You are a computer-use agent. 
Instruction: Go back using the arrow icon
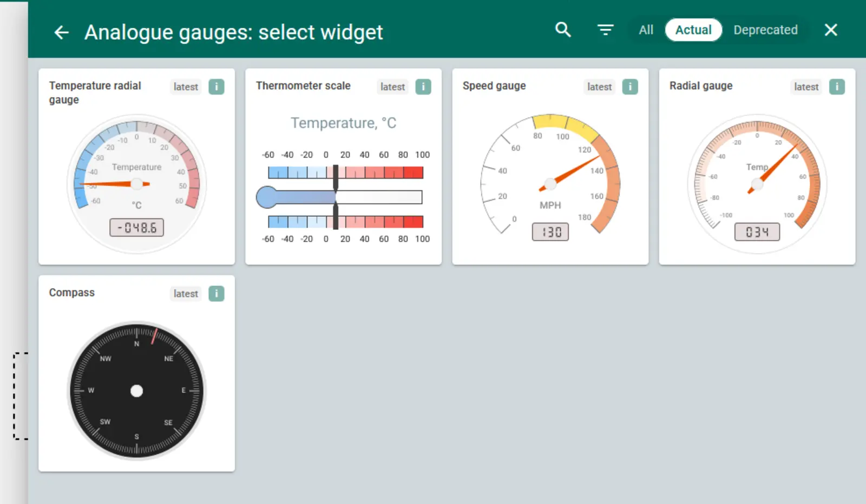coord(62,32)
